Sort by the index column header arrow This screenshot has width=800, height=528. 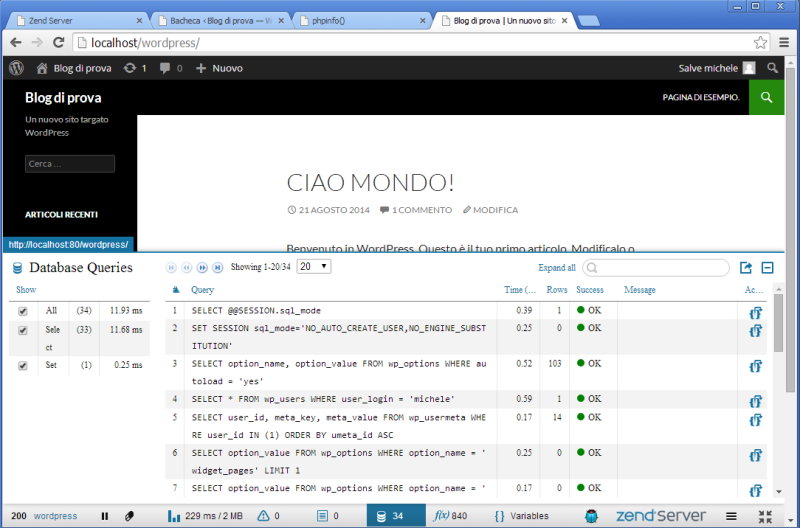point(176,290)
